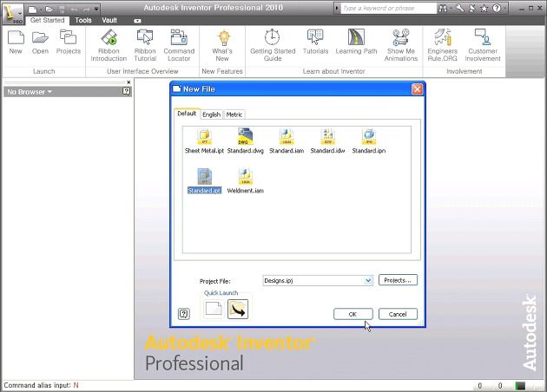The image size is (547, 392).
Task: Click the New ribbon button
Action: tap(16, 42)
